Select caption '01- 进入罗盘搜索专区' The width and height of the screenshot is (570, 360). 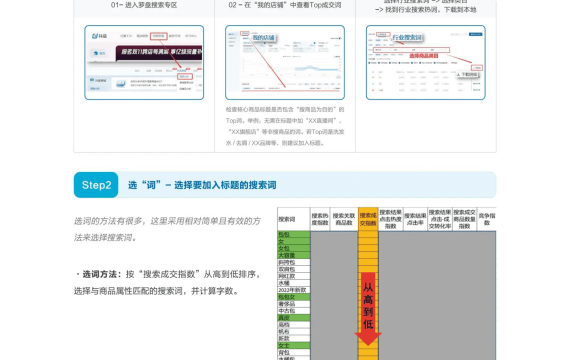[x=144, y=5]
